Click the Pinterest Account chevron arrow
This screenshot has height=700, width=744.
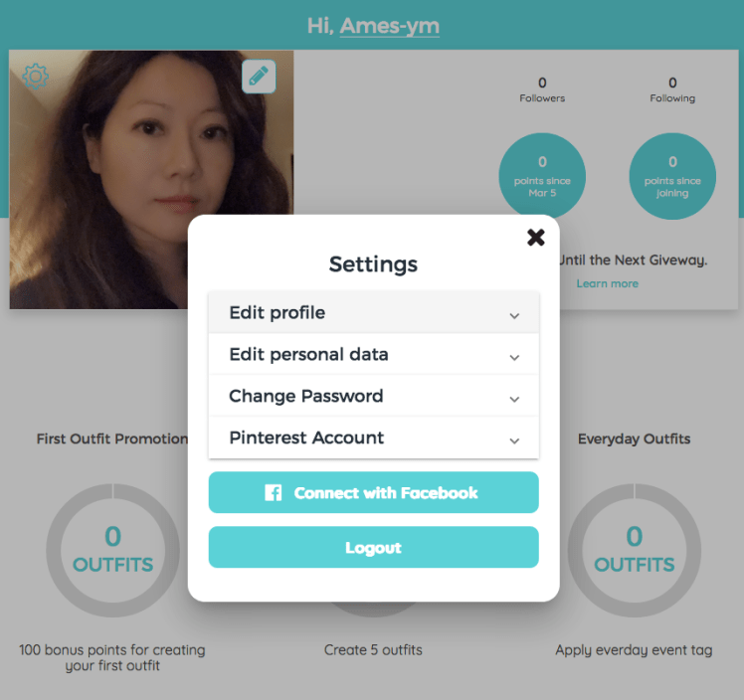514,441
